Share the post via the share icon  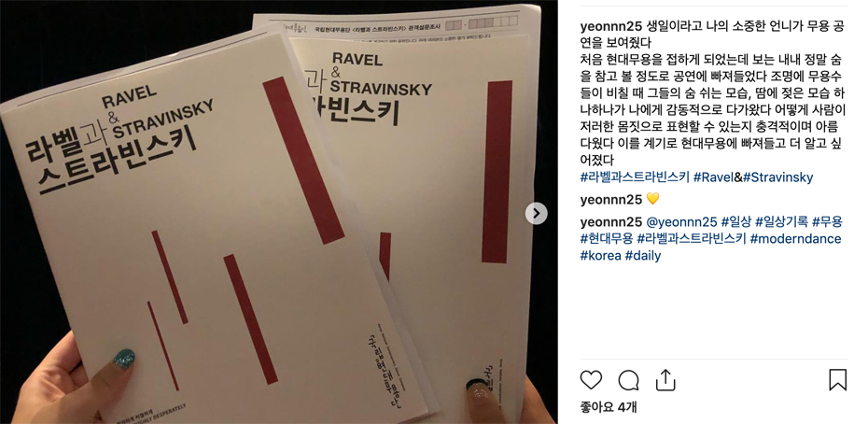coord(665,380)
